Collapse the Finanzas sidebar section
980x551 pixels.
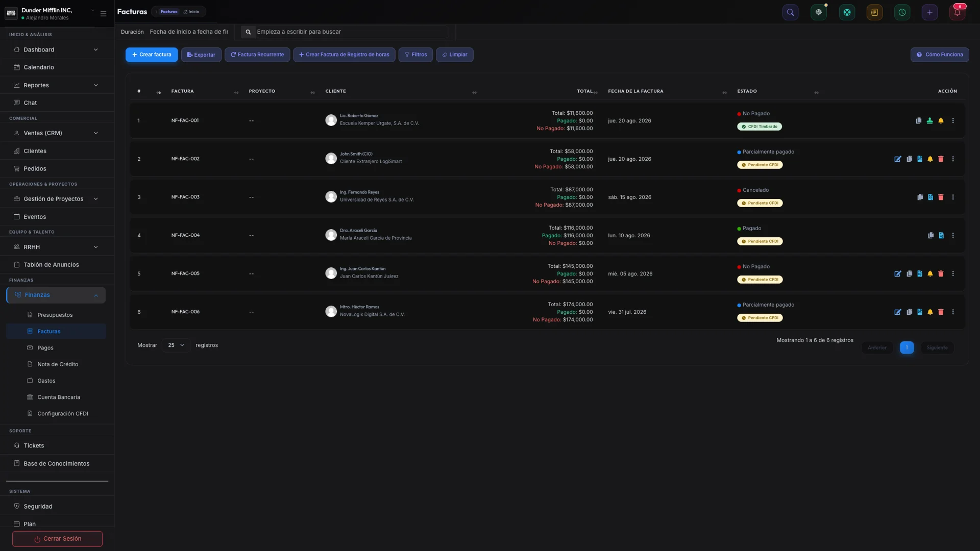click(x=56, y=295)
